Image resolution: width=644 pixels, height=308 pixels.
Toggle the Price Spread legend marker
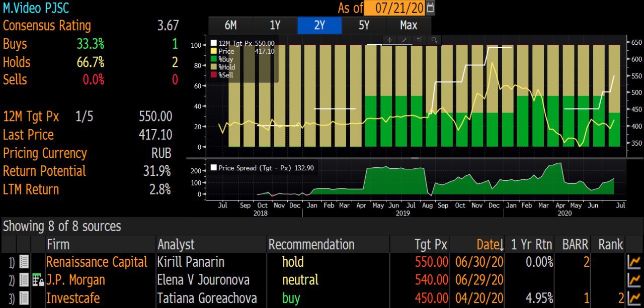pos(214,168)
